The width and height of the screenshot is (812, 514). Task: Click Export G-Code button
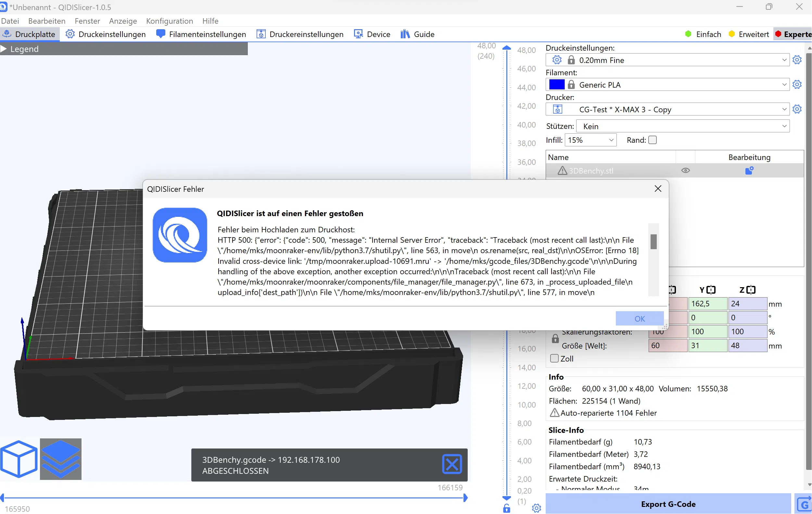tap(668, 504)
